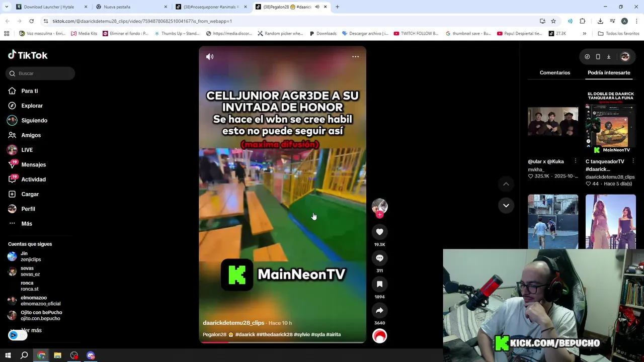Open a new browser tab
Viewport: 644px width, 362px height.
[337, 7]
